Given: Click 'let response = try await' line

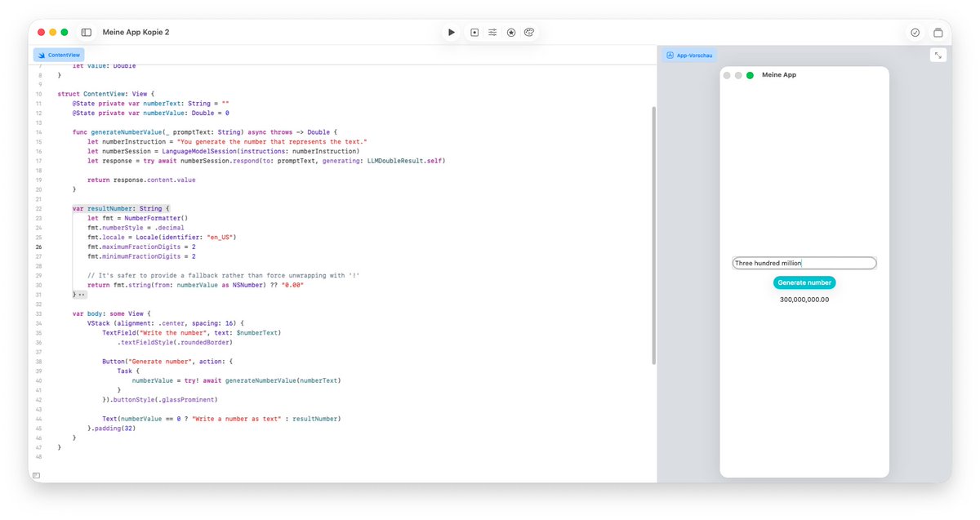Looking at the screenshot, I should (266, 161).
